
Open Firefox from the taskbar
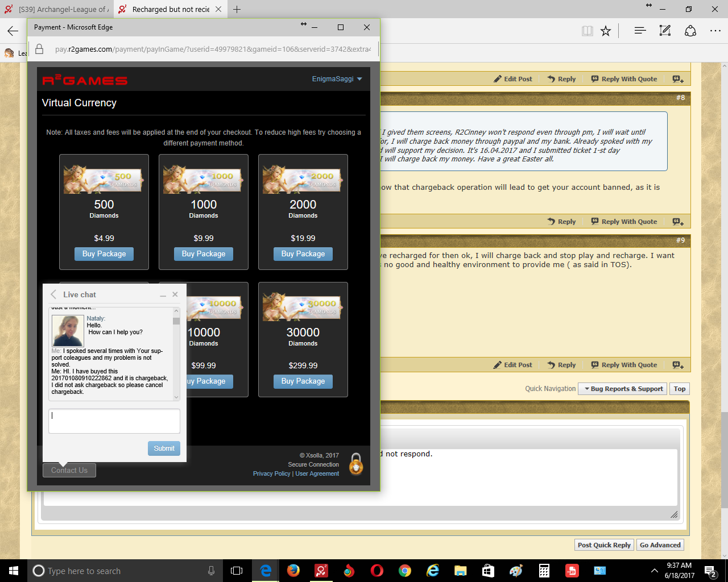(293, 571)
